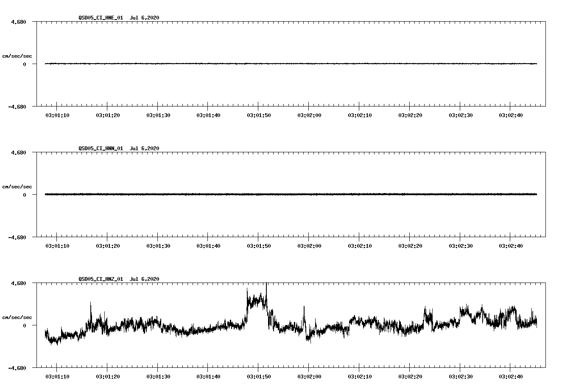The height and width of the screenshot is (392, 576).
Task: Click 03:02:30 label under HNZ plot
Action: click(x=461, y=376)
